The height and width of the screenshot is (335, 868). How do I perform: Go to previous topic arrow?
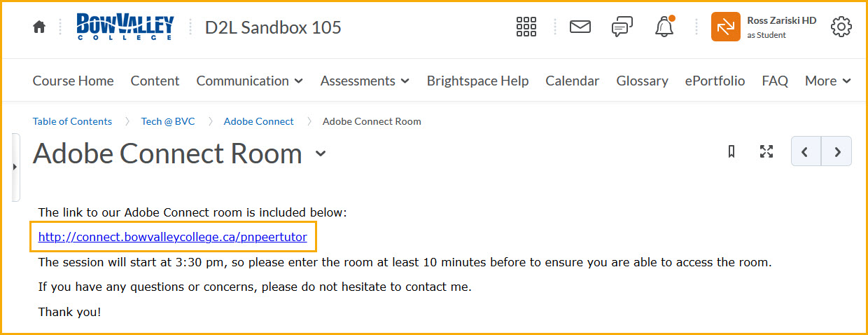pyautogui.click(x=806, y=151)
